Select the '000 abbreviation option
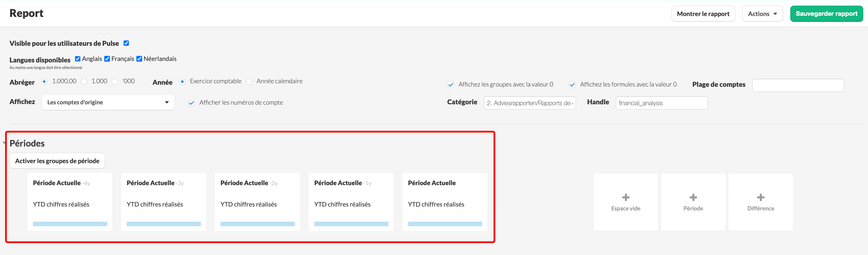Screen dimensions: 868x255 tap(115, 81)
